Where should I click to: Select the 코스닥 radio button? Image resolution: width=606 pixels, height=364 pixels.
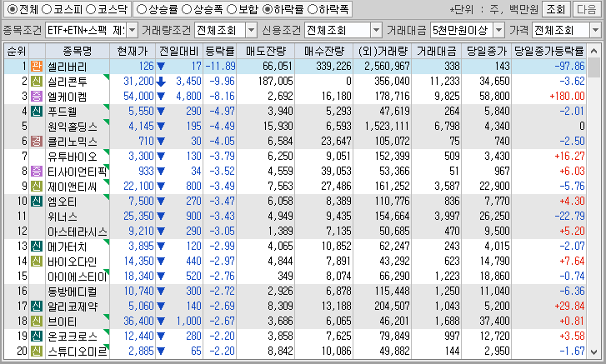(x=90, y=10)
